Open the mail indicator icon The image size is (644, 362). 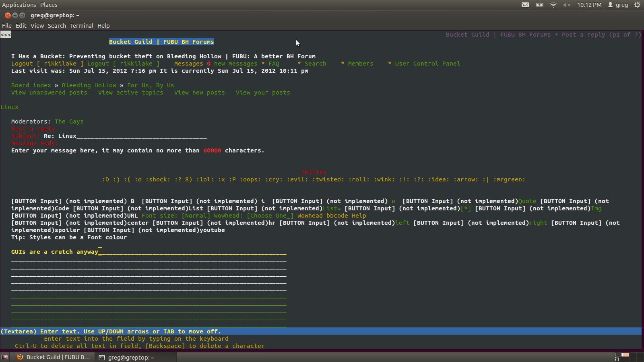pyautogui.click(x=525, y=5)
